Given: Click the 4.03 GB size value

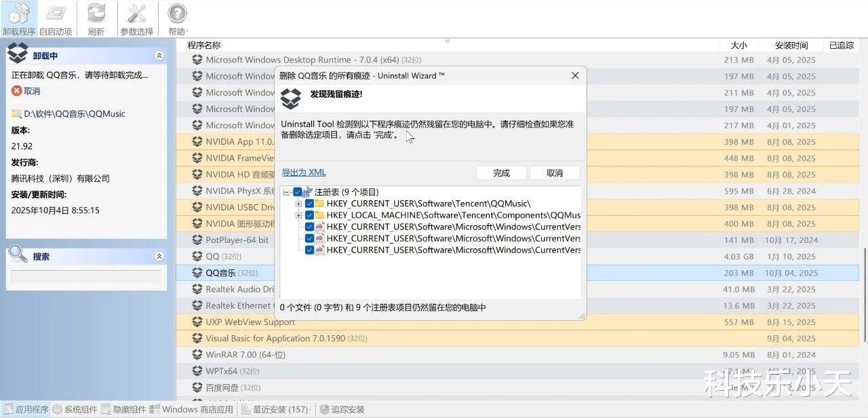Looking at the screenshot, I should click(738, 256).
